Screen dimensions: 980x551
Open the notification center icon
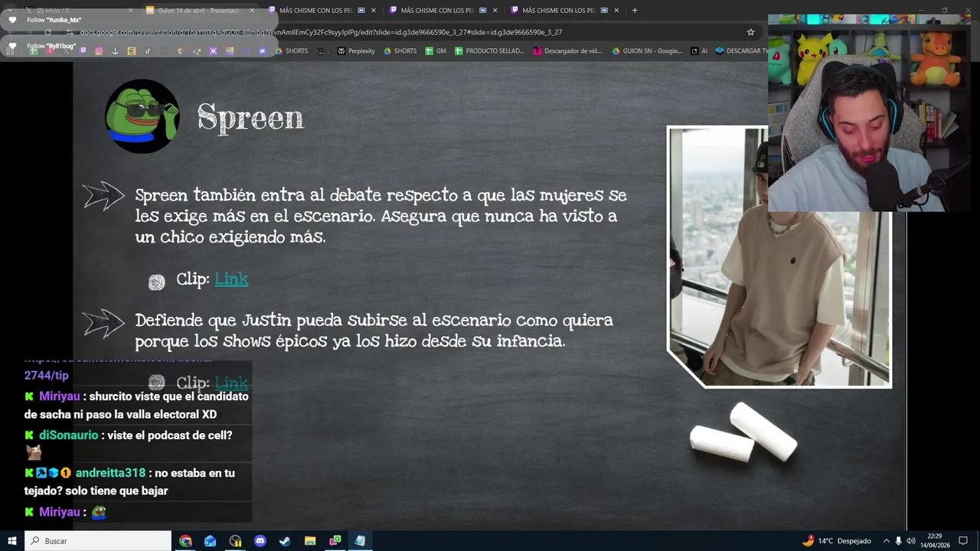pyautogui.click(x=963, y=541)
